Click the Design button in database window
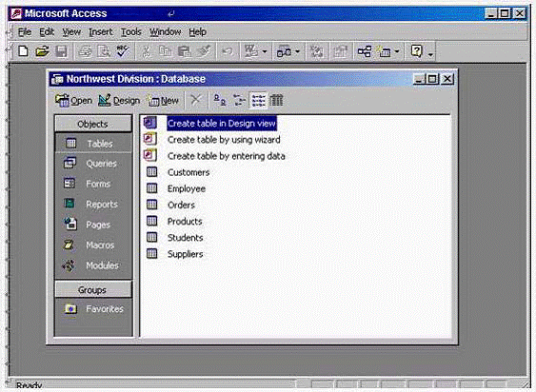Viewport: 536px width, 392px height. coord(119,101)
